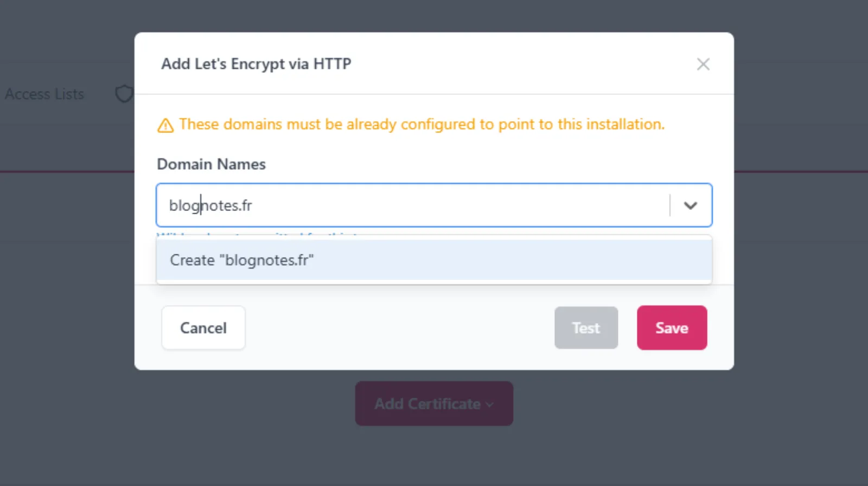Image resolution: width=868 pixels, height=486 pixels.
Task: Click the Domain Names field label
Action: point(211,164)
